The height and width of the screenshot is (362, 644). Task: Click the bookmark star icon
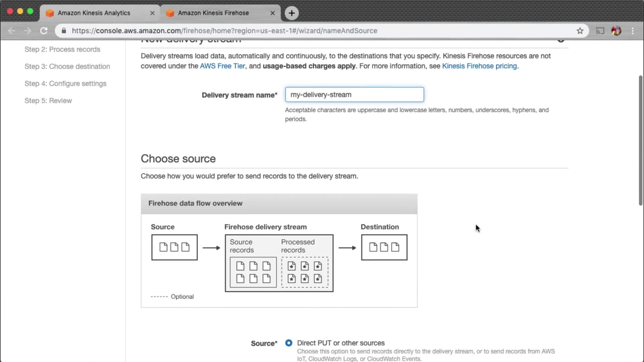[580, 31]
